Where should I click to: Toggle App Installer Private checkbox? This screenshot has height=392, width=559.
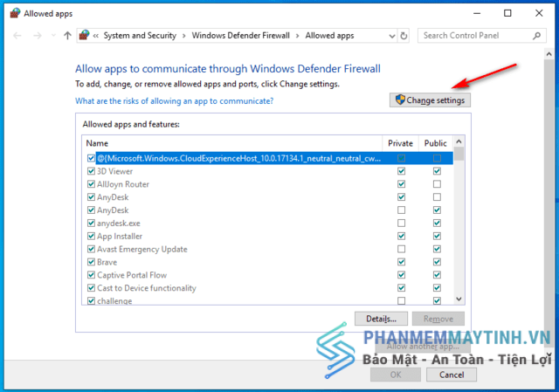pyautogui.click(x=402, y=236)
